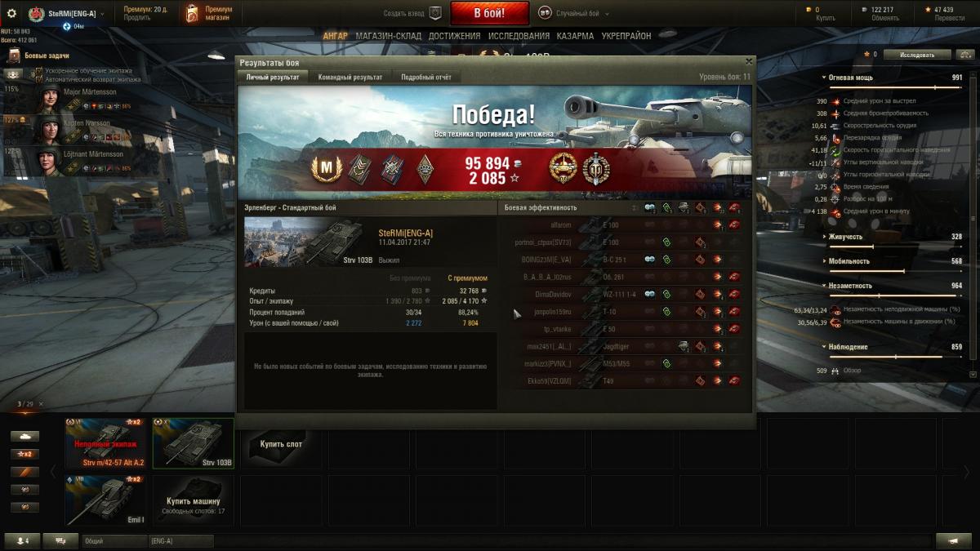Image resolution: width=980 pixels, height=551 pixels.
Task: Click the Мобильность parameter bar
Action: [x=895, y=270]
